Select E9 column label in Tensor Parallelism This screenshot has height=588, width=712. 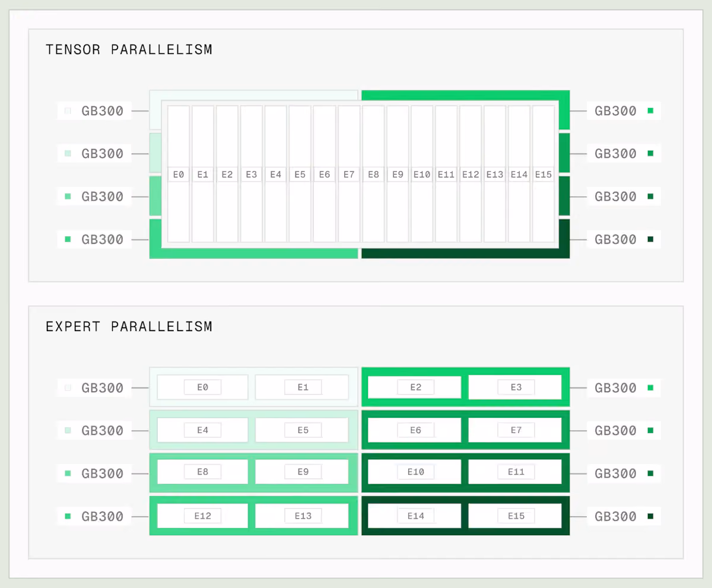[398, 174]
